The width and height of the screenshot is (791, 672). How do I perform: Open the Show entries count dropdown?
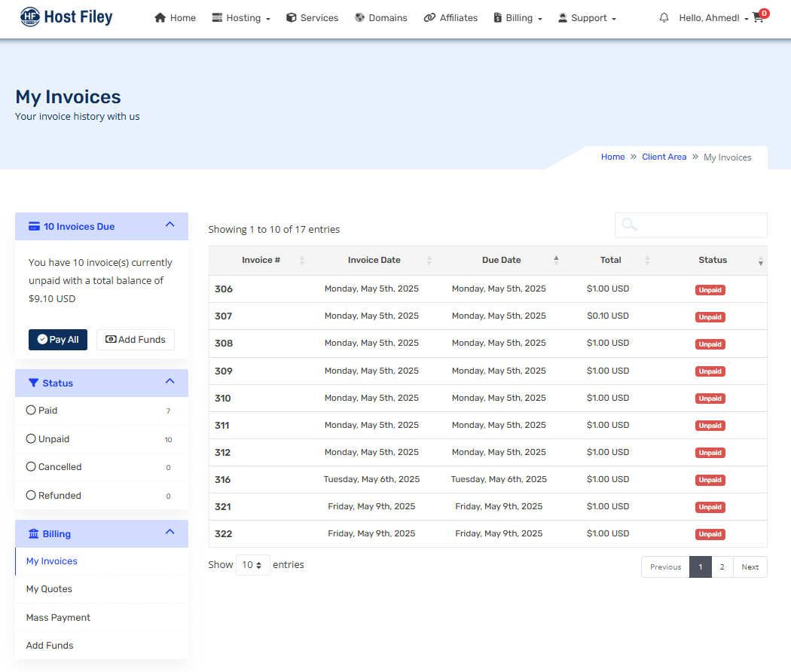[252, 565]
